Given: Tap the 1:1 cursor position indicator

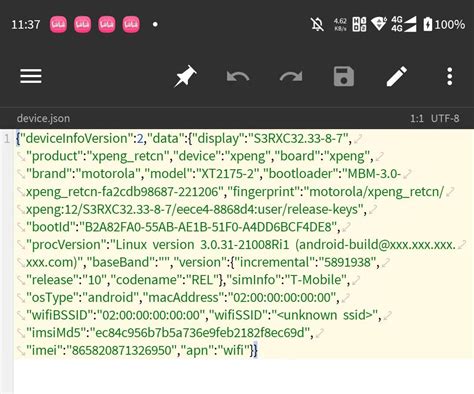Looking at the screenshot, I should click(417, 118).
